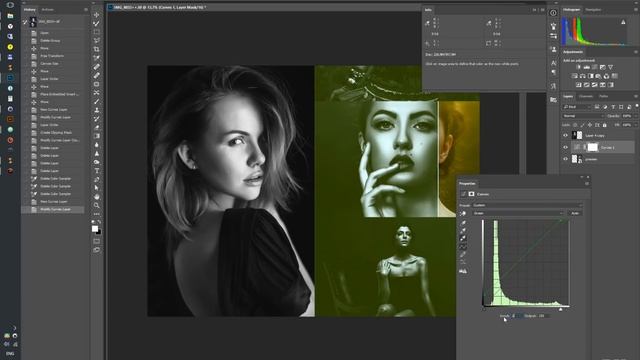
Task: Select the Move tool
Action: [x=97, y=15]
